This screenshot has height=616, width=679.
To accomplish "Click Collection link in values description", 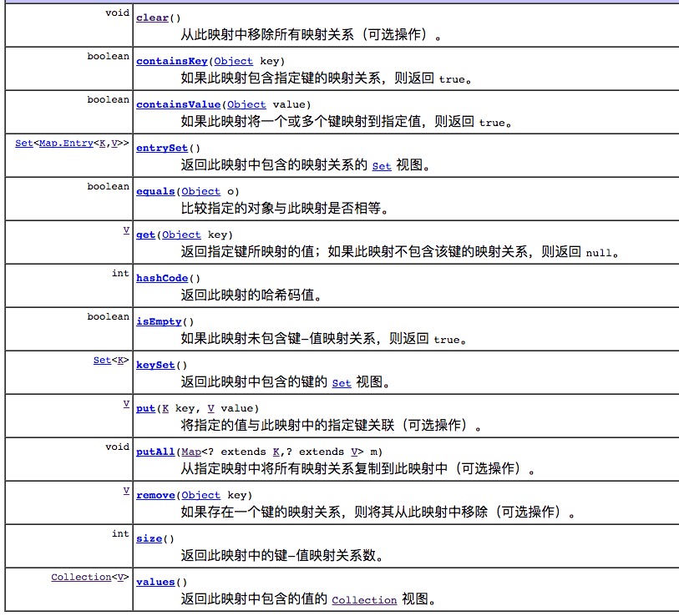I will tap(364, 600).
